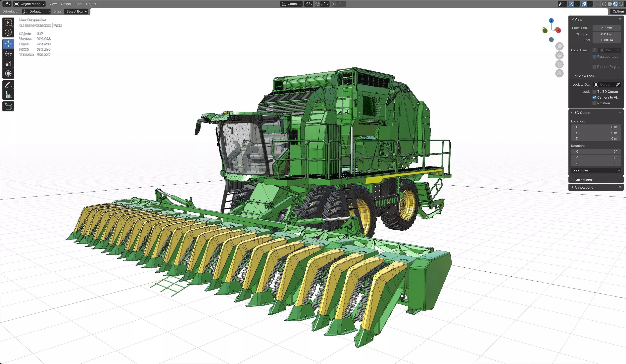This screenshot has height=364, width=626.
Task: Enable view lock Rotation checkbox
Action: 594,103
